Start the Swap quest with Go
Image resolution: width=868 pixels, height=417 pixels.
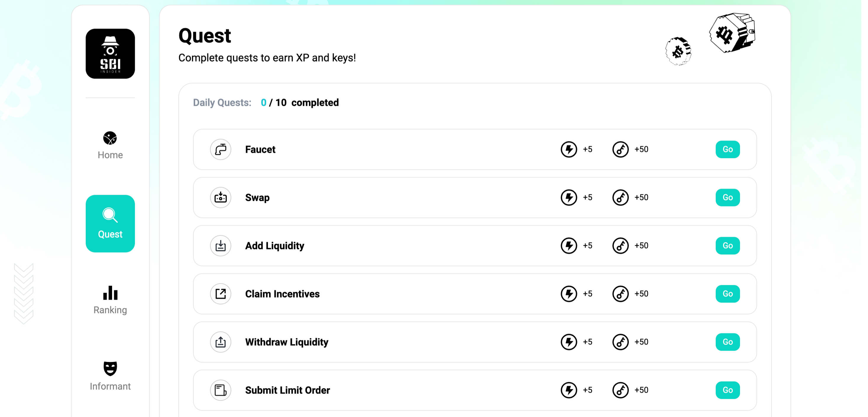[x=728, y=197]
